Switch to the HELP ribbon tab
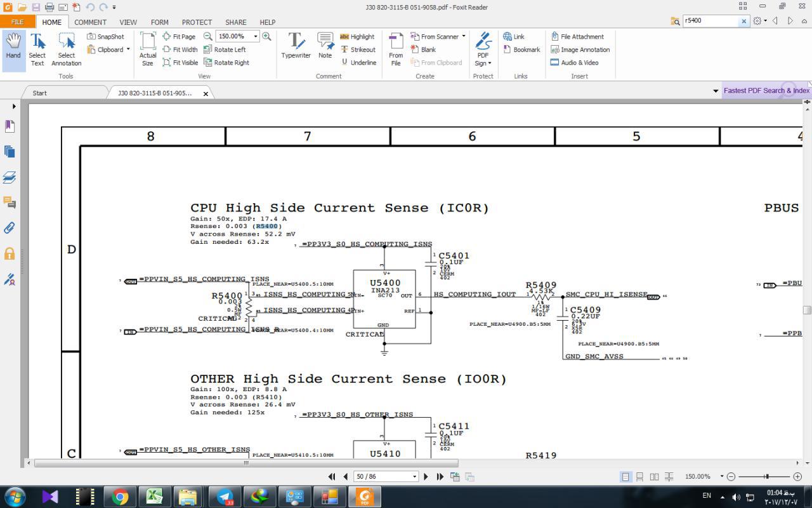This screenshot has width=812, height=508. coord(268,22)
